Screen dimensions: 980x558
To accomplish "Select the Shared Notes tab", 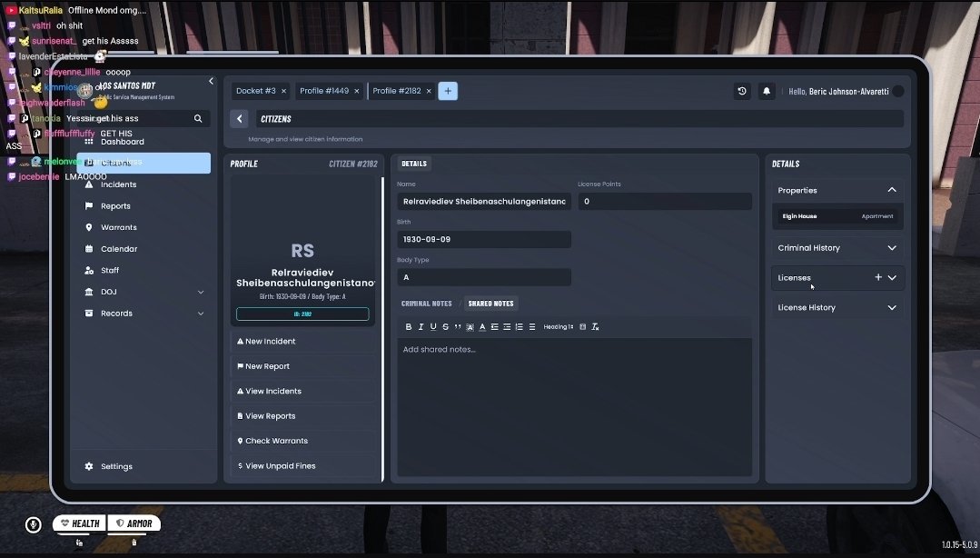I will pos(490,304).
